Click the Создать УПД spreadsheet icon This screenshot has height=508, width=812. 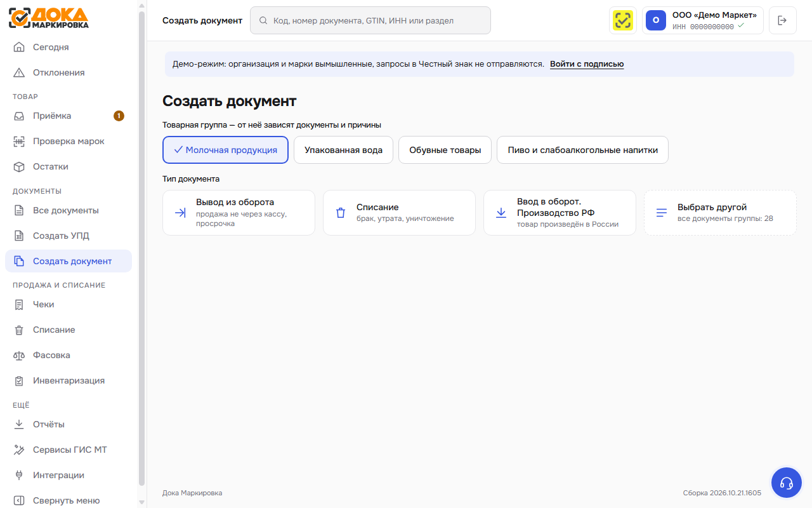(x=19, y=236)
